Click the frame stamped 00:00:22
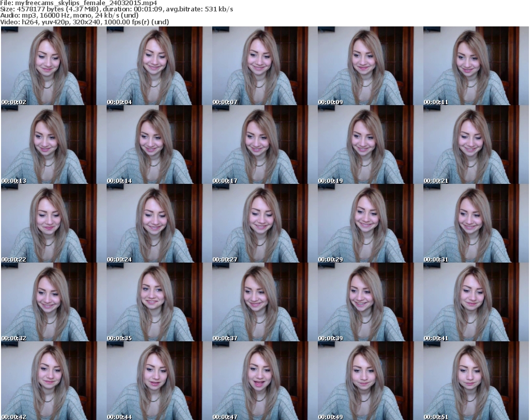Image resolution: width=530 pixels, height=420 pixels. coord(53,224)
